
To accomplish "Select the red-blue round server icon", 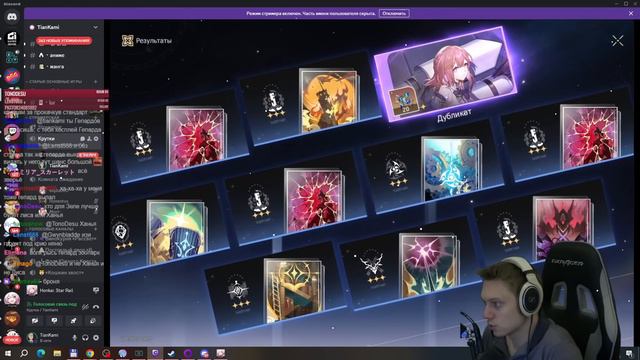I will point(12,76).
